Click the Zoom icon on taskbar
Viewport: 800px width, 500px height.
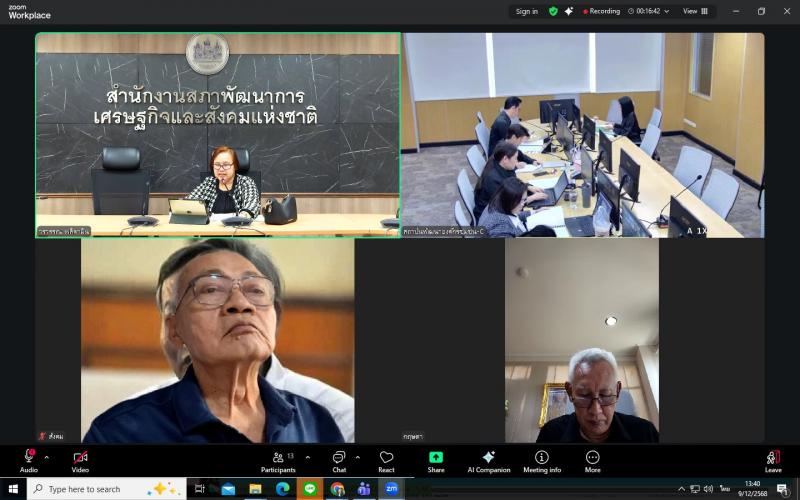391,489
